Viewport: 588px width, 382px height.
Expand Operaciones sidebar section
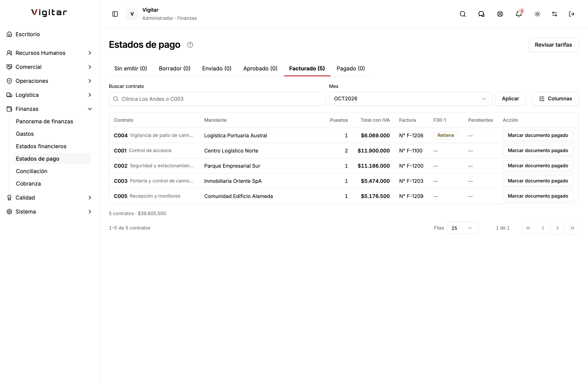click(49, 81)
